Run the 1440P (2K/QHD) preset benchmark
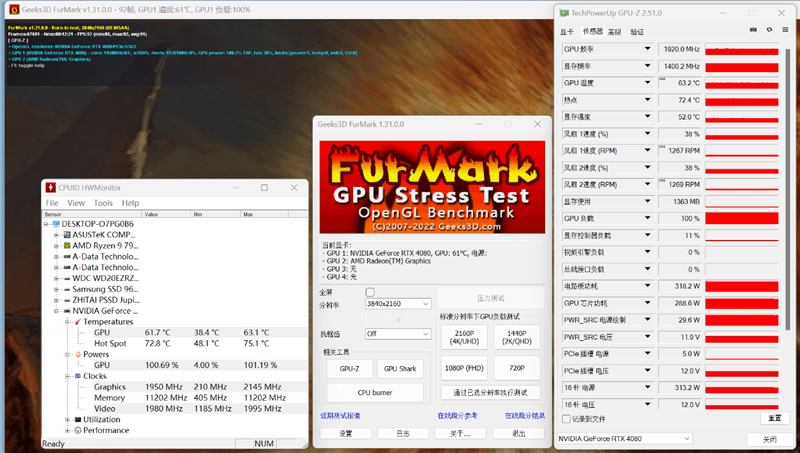Image resolution: width=800 pixels, height=453 pixels. click(517, 337)
